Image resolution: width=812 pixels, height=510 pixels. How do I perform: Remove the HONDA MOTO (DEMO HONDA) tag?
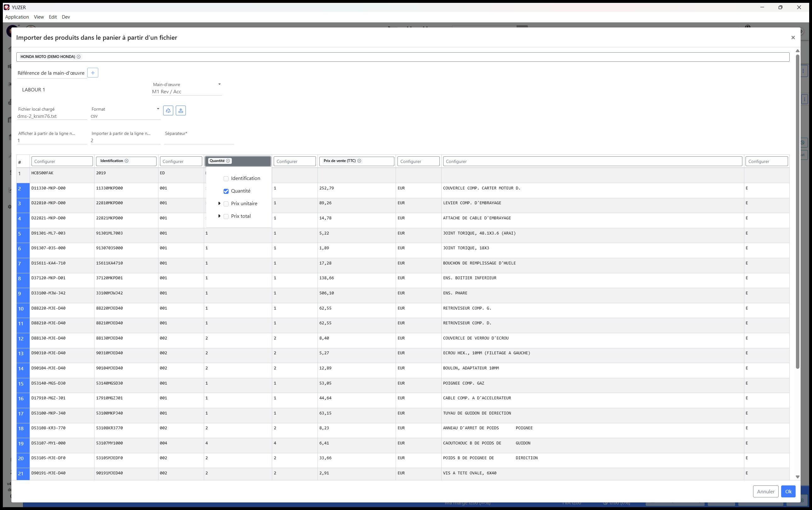coord(78,57)
